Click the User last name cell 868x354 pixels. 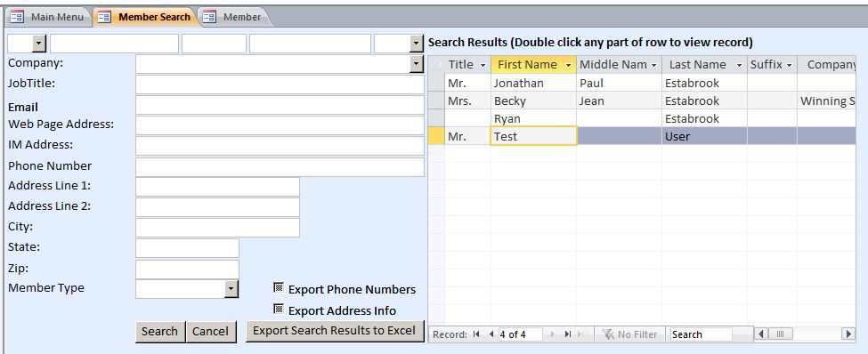click(x=705, y=136)
